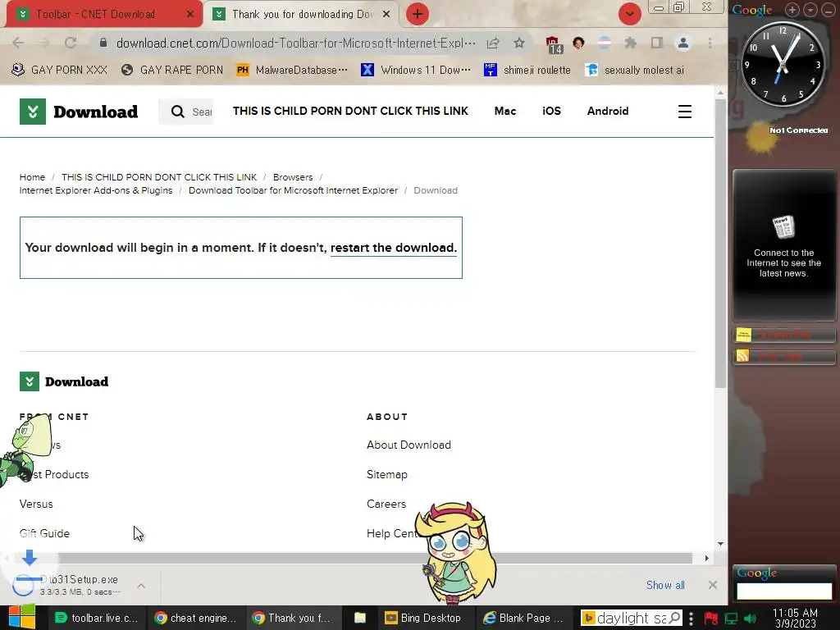840x630 pixels.
Task: Open the Windows Start button
Action: (x=21, y=618)
